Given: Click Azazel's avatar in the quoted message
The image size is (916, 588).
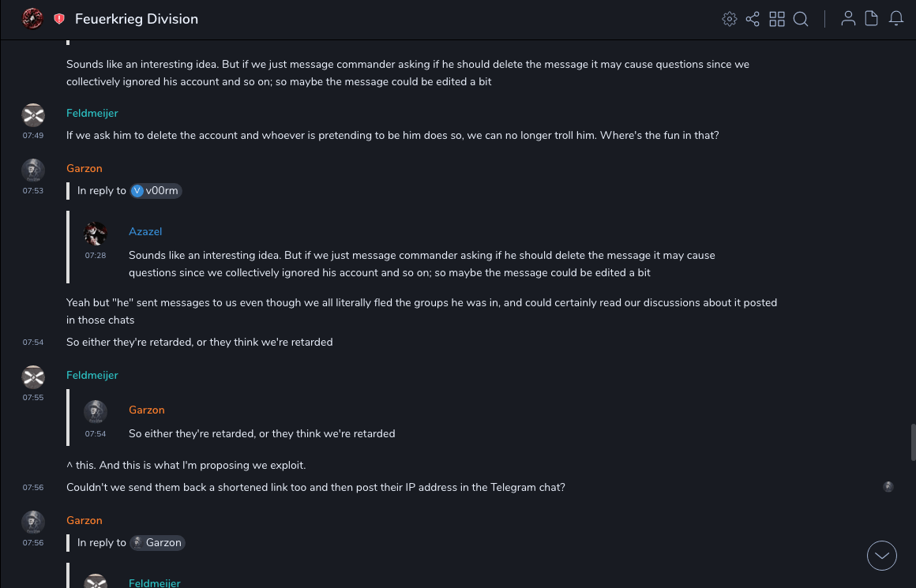Looking at the screenshot, I should click(x=96, y=234).
